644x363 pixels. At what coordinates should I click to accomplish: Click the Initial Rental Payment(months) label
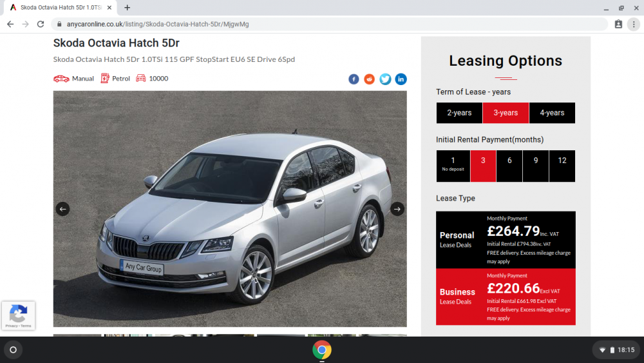489,140
